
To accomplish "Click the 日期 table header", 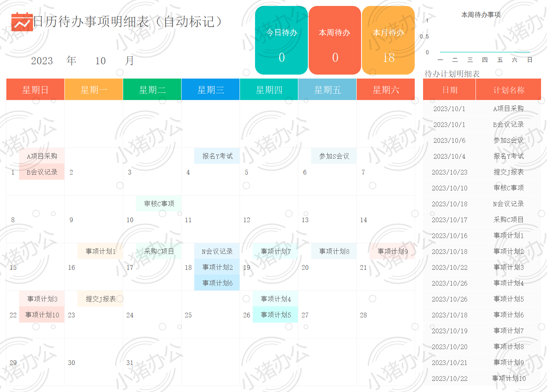I will pos(449,90).
